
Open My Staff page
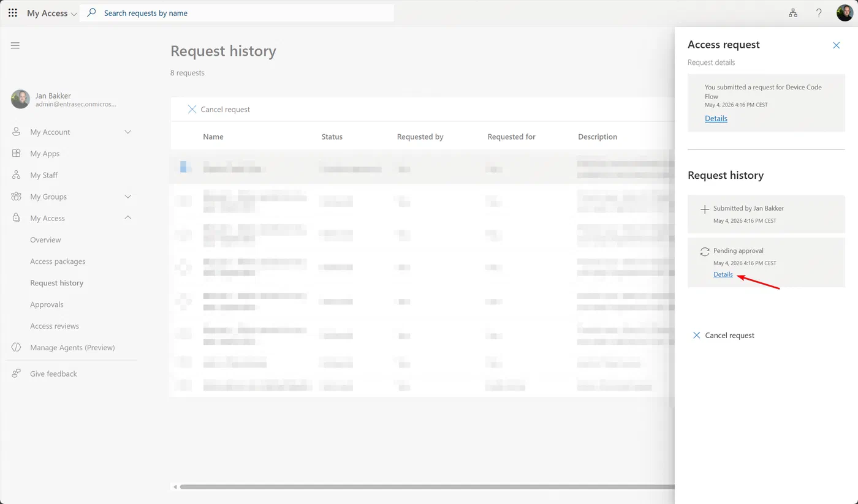[x=44, y=175]
